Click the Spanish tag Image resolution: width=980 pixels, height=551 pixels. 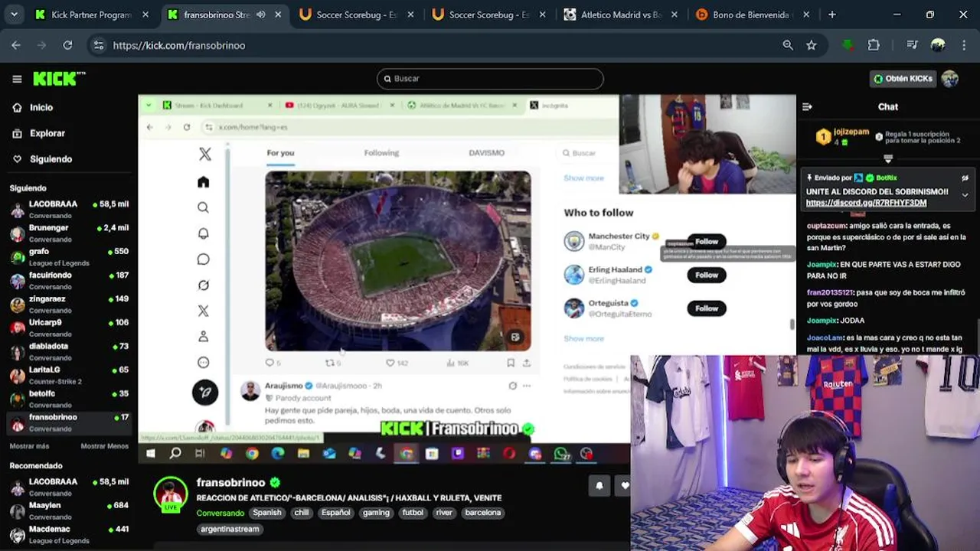coord(267,513)
